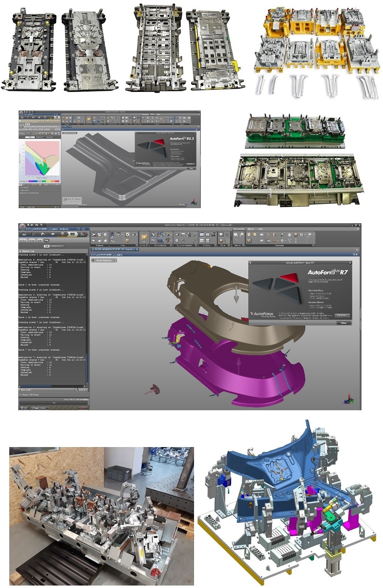Click the final red-green stage icon in process bar
Screen dimensions: 383x588
83,234
